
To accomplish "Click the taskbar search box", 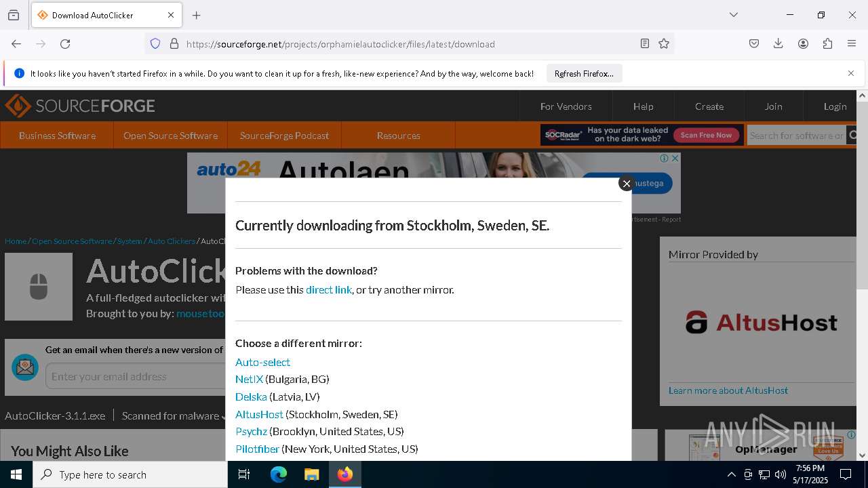I will point(130,474).
